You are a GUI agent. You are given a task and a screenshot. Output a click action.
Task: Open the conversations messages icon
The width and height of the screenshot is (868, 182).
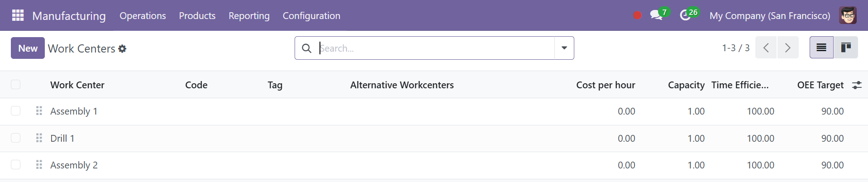pos(656,15)
